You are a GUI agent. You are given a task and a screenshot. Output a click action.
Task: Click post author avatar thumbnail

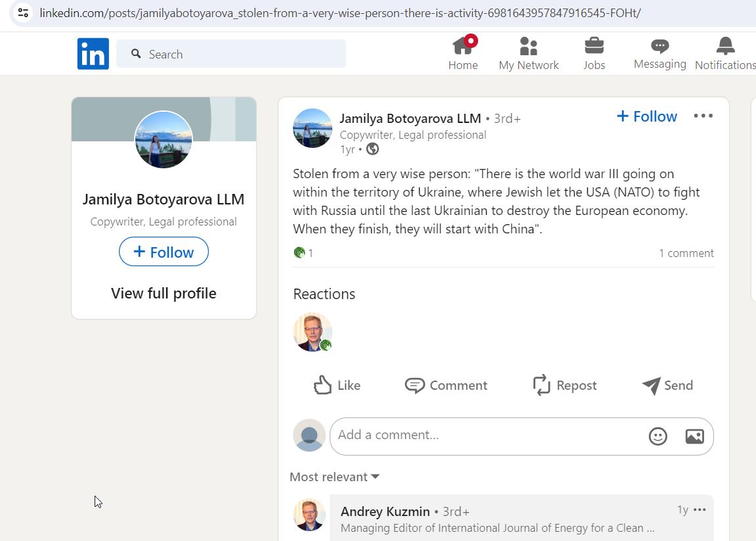[x=313, y=128]
